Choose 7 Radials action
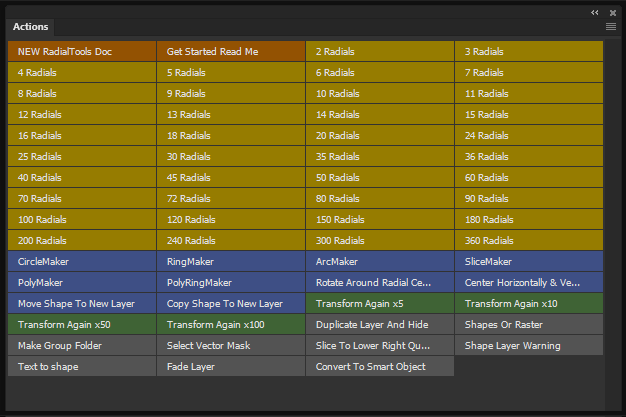The height and width of the screenshot is (417, 626). [529, 72]
